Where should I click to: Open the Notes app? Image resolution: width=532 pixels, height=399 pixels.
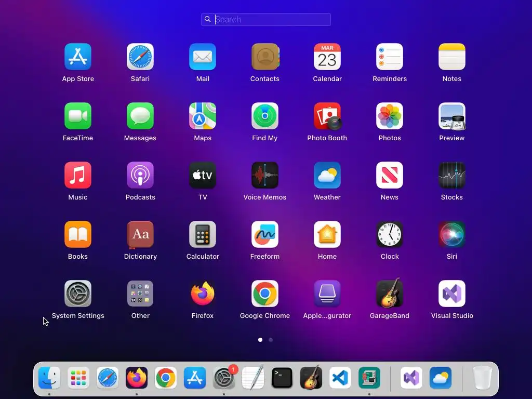point(452,57)
